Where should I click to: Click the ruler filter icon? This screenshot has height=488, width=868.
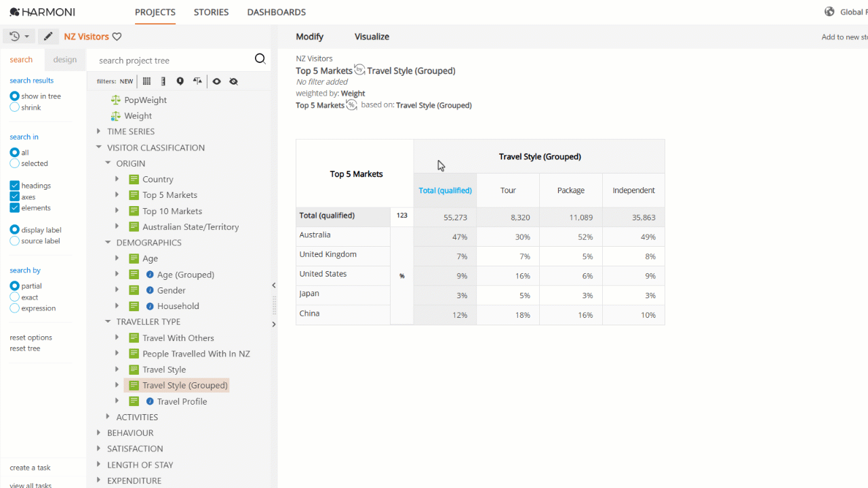(x=163, y=81)
